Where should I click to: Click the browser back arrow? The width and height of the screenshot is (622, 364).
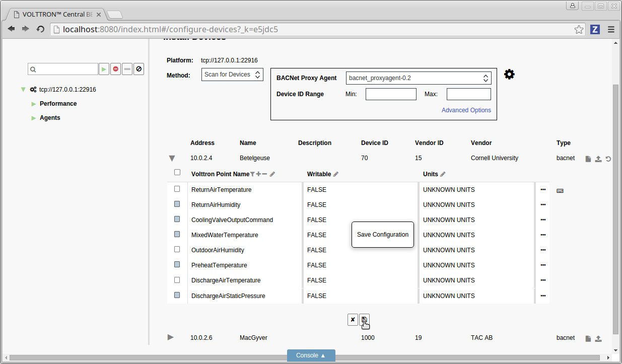point(11,29)
